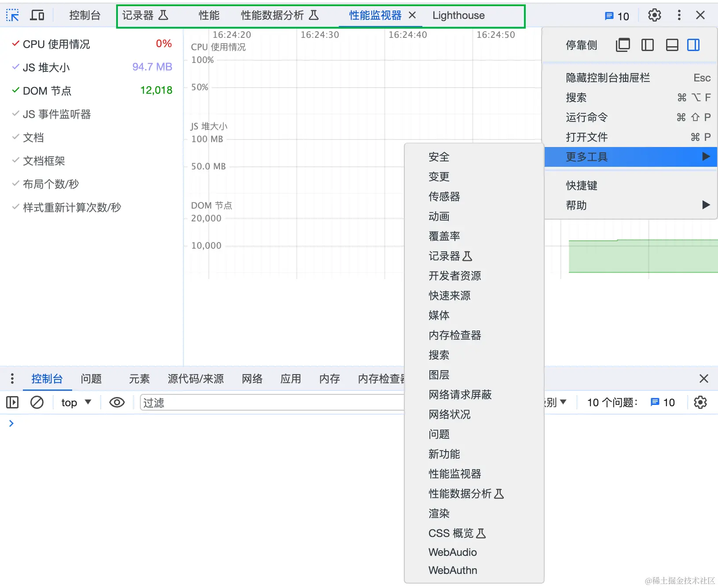Switch to the 控制台 top tab
The height and width of the screenshot is (588, 718).
point(85,15)
